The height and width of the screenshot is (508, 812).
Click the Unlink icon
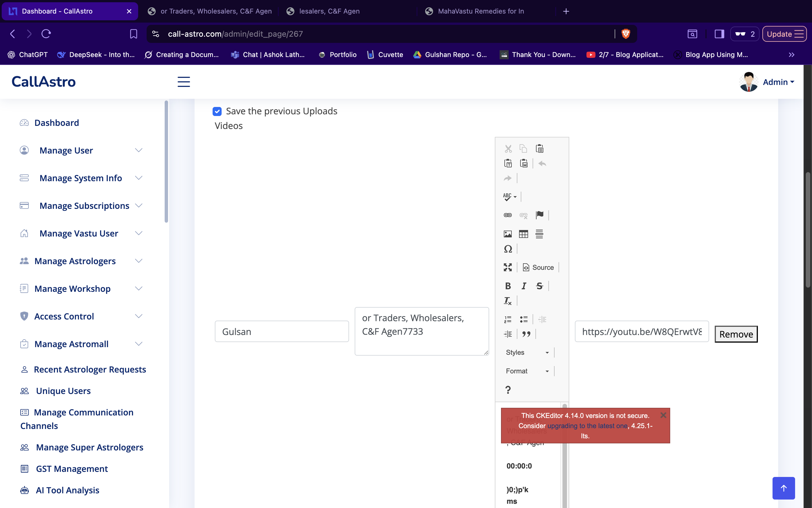tap(524, 215)
